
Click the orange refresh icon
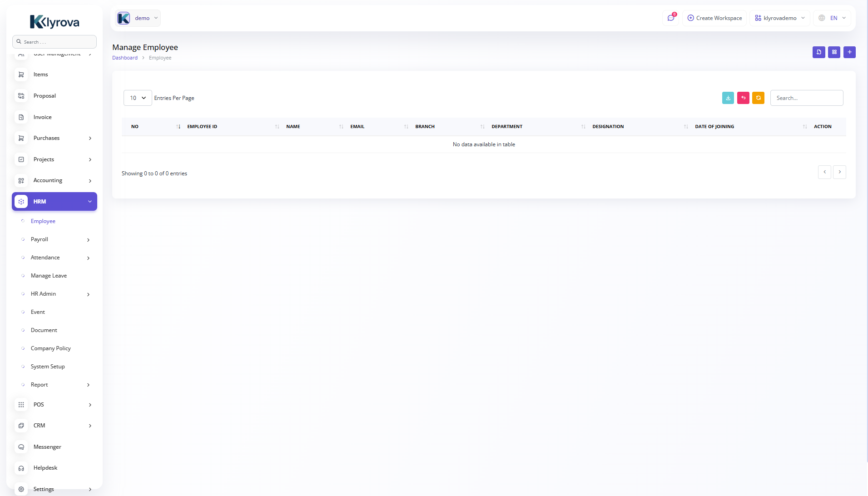click(758, 98)
